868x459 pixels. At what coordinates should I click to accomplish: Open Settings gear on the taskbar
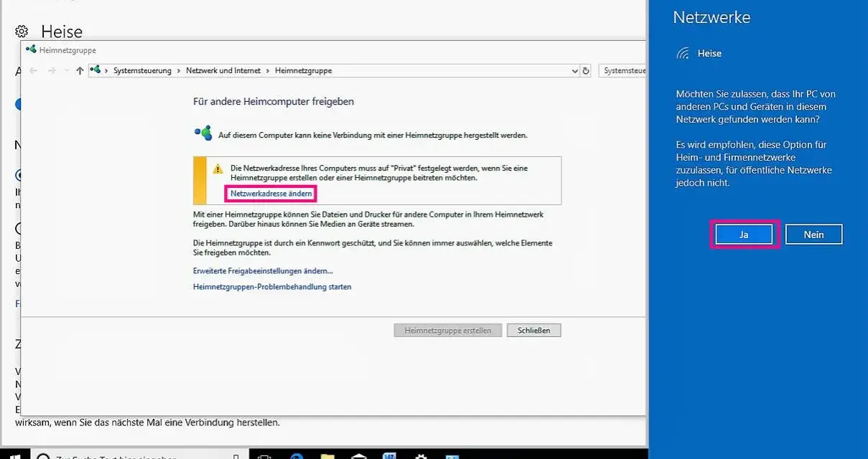(x=421, y=455)
